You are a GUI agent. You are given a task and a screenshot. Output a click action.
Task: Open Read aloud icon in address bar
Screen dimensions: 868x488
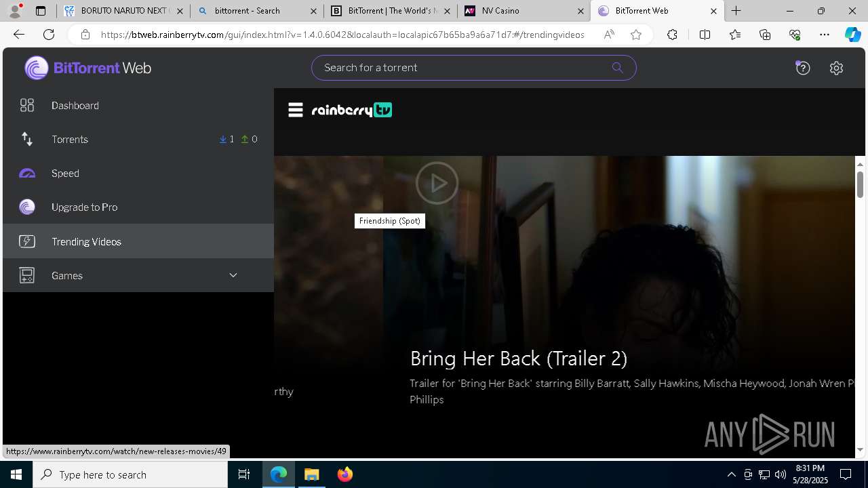pyautogui.click(x=609, y=35)
